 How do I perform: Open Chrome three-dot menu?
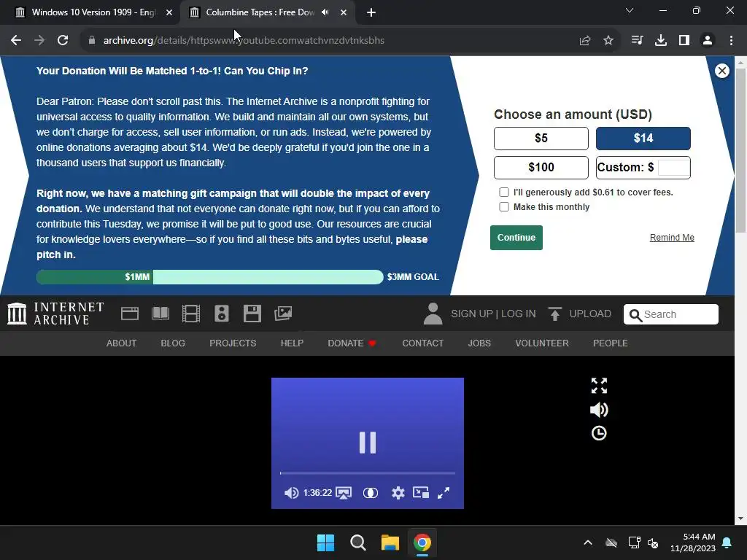click(731, 41)
